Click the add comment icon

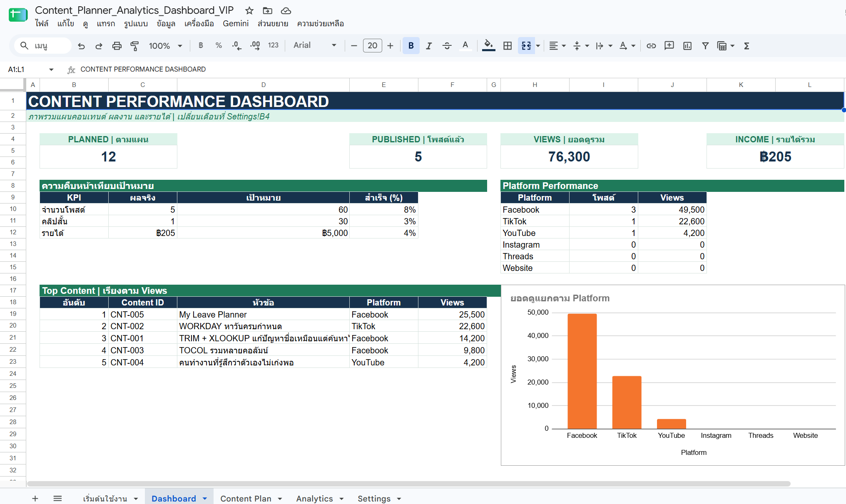click(669, 46)
